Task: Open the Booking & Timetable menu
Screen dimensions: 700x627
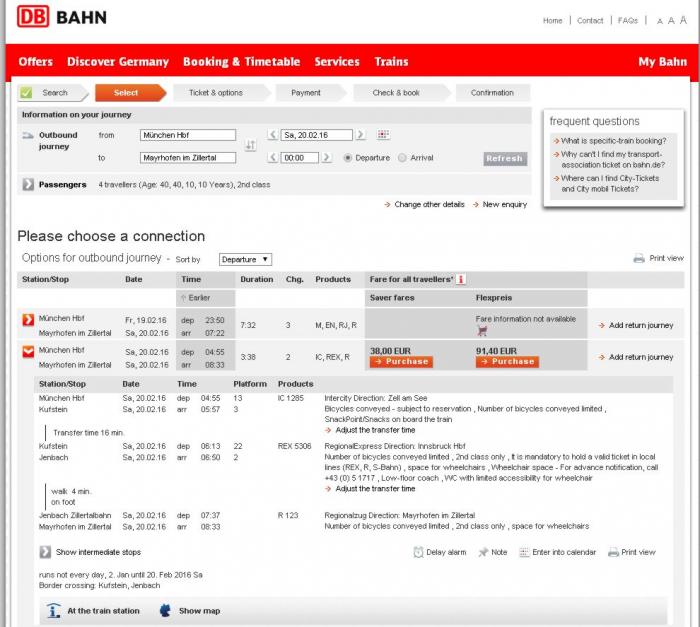Action: click(242, 62)
